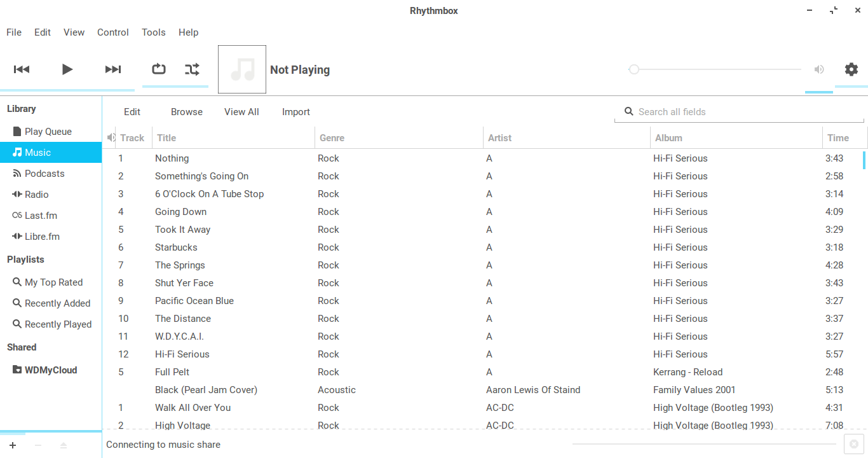Image resolution: width=868 pixels, height=458 pixels.
Task: Click the remove playlist minus button
Action: pyautogui.click(x=38, y=445)
